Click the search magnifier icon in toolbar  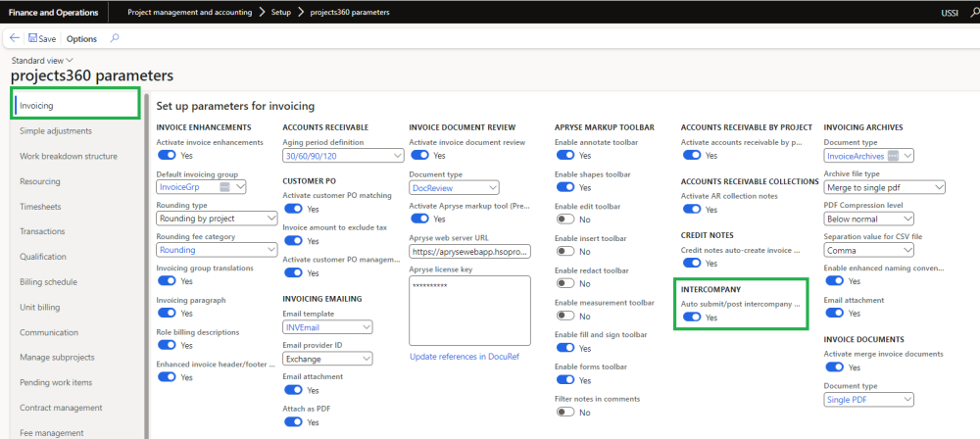click(x=115, y=38)
